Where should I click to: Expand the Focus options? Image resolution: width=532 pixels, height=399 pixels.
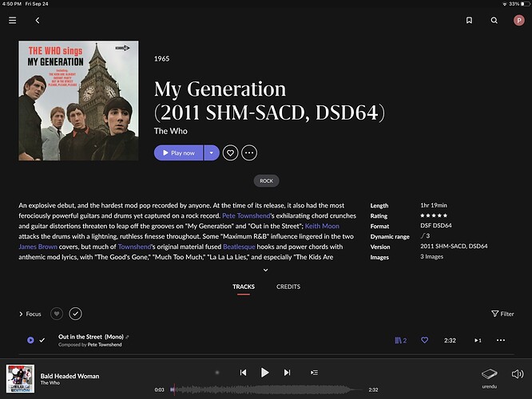[30, 314]
